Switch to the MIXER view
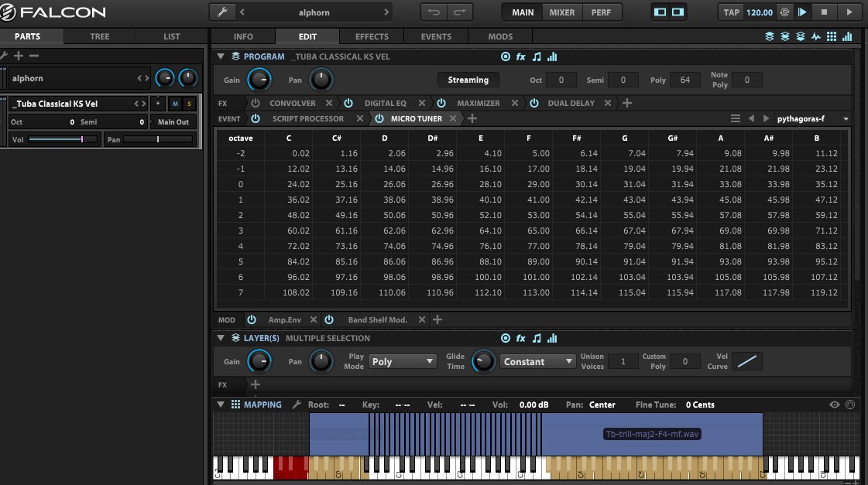Image resolution: width=868 pixels, height=485 pixels. tap(562, 12)
